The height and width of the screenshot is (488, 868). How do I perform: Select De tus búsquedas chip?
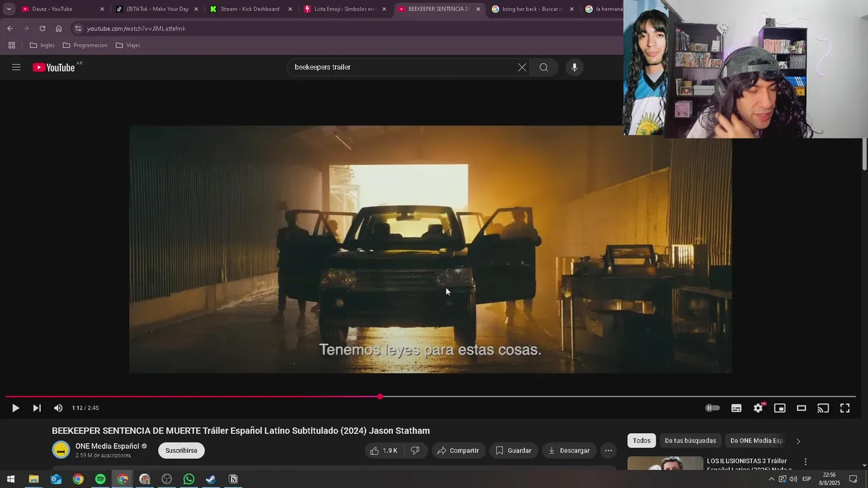690,441
